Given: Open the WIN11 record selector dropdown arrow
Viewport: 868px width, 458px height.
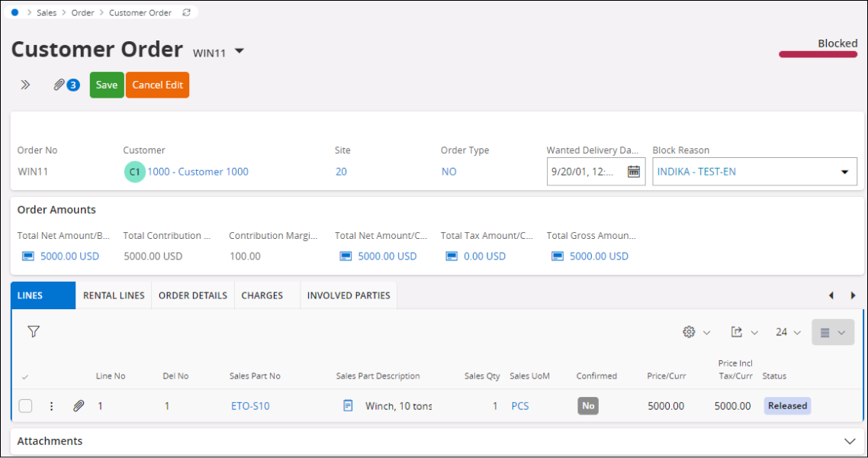Looking at the screenshot, I should click(x=240, y=51).
